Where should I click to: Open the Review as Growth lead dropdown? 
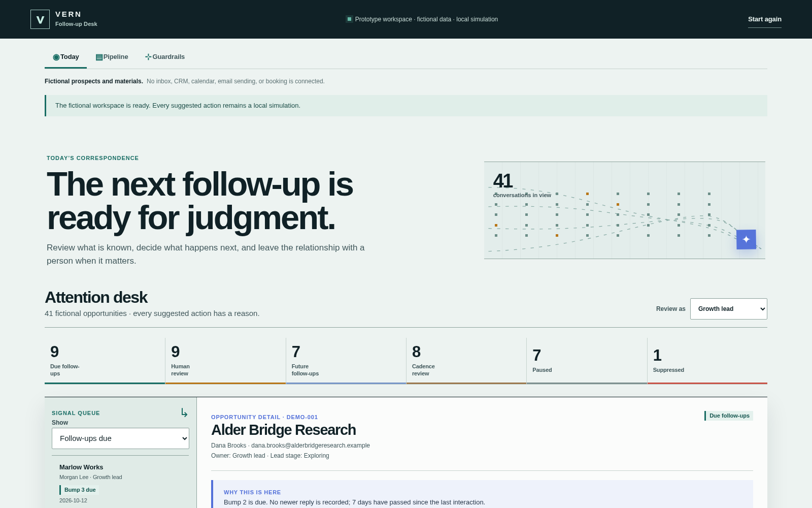pyautogui.click(x=729, y=309)
